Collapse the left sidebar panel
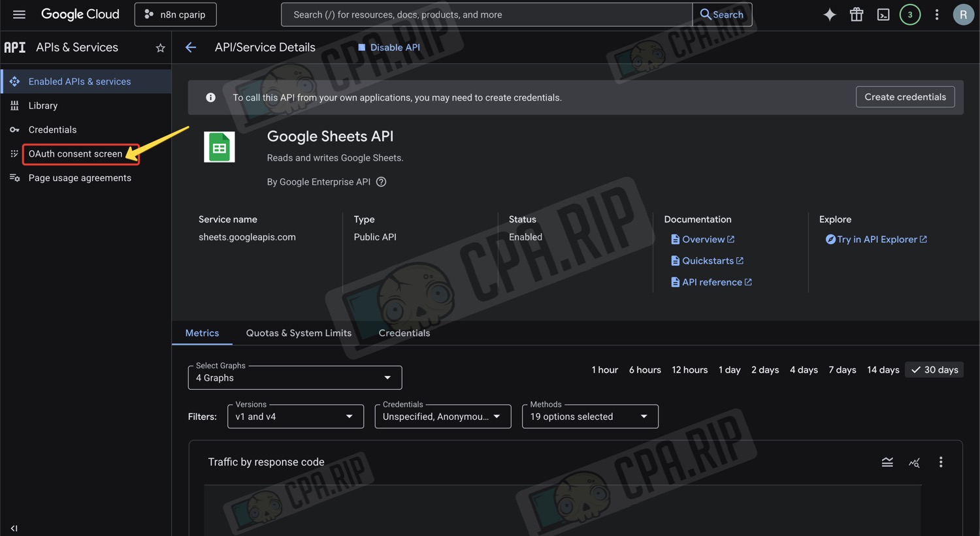The width and height of the screenshot is (980, 536). point(14,528)
